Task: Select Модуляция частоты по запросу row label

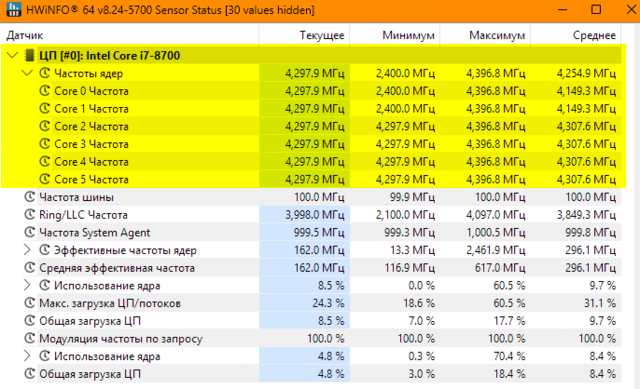Action: [121, 339]
